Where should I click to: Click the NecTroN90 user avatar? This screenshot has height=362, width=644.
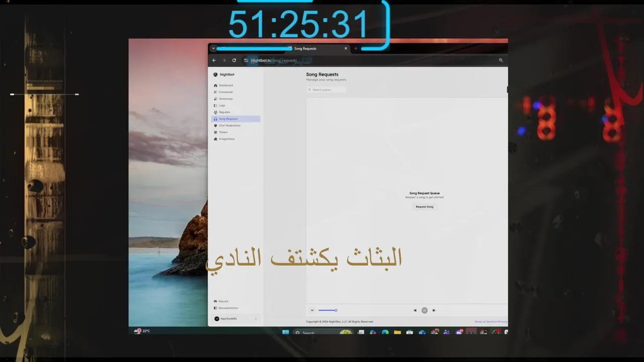[x=217, y=319]
